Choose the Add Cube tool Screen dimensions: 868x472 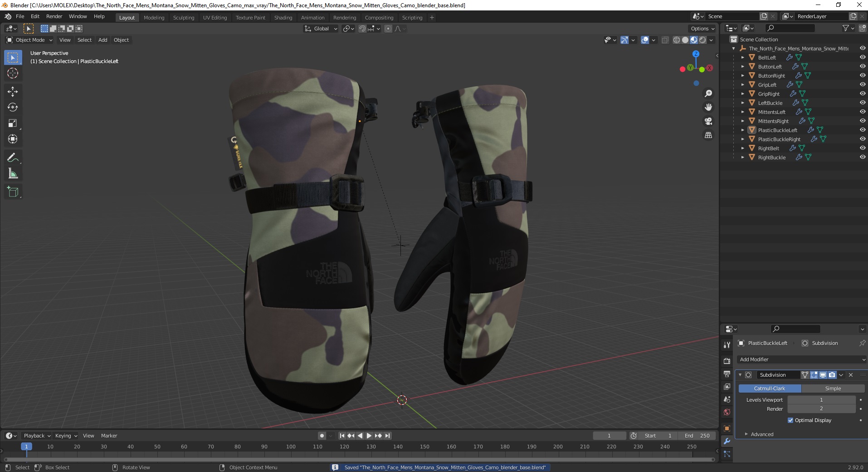(x=13, y=192)
